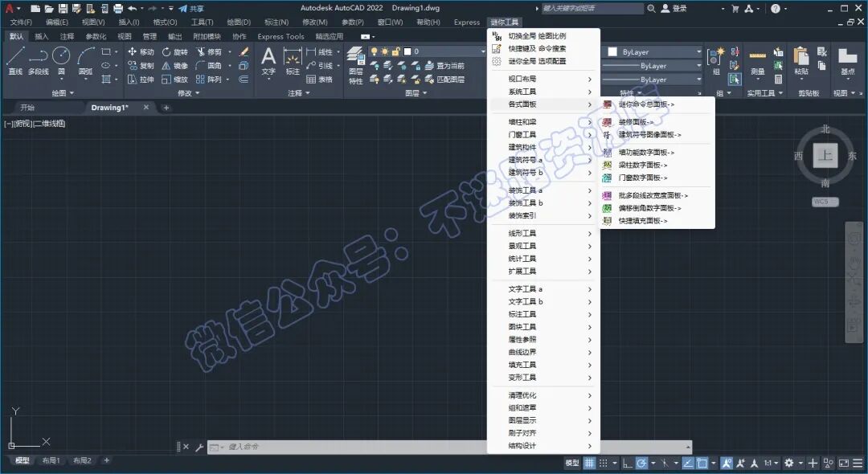The image size is (868, 474).
Task: Click the Leader (引线) tool
Action: click(319, 65)
